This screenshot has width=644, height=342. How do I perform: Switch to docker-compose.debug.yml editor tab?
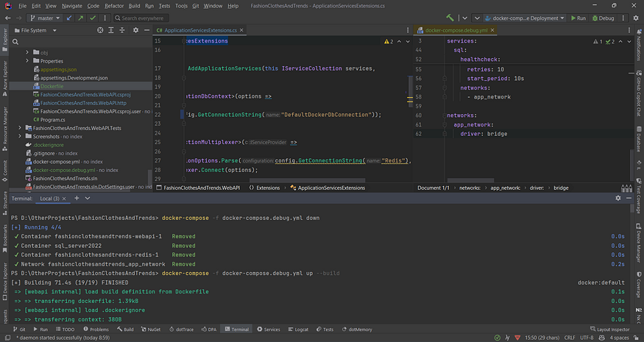[x=457, y=30]
